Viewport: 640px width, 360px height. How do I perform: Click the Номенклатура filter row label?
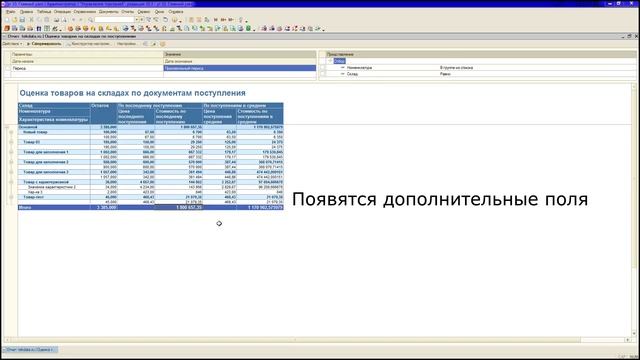[359, 68]
